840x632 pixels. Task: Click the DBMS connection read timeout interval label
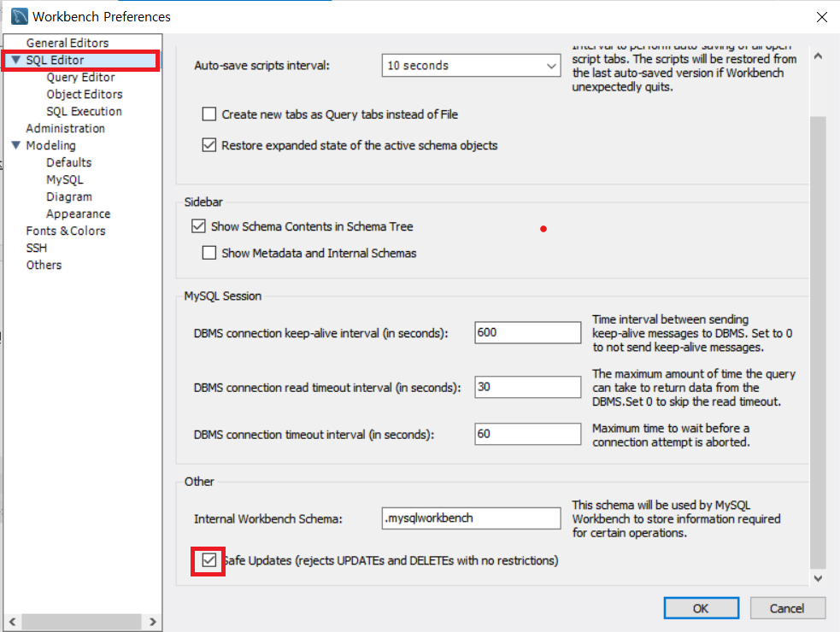[327, 388]
